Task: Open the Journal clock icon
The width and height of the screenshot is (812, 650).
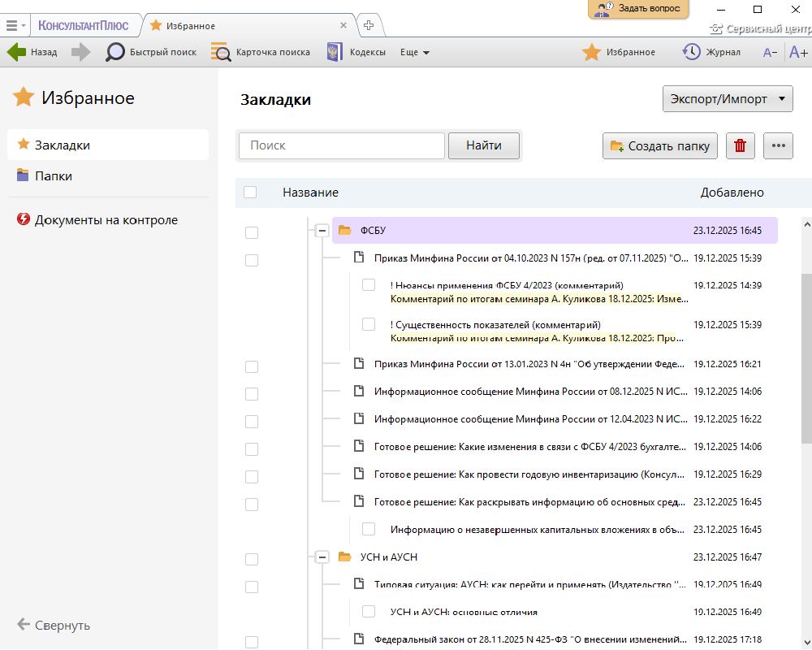Action: [691, 52]
